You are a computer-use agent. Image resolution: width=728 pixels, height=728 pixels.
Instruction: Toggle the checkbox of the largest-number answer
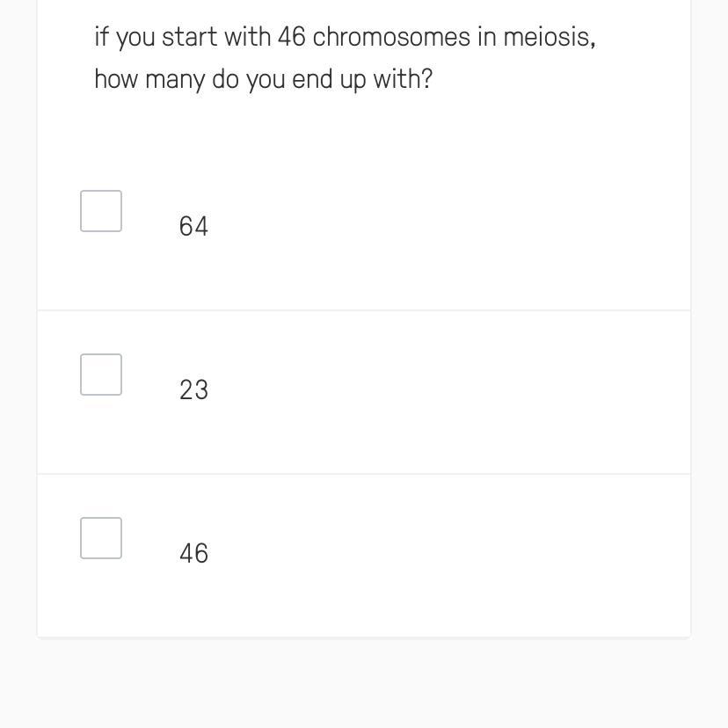click(101, 211)
